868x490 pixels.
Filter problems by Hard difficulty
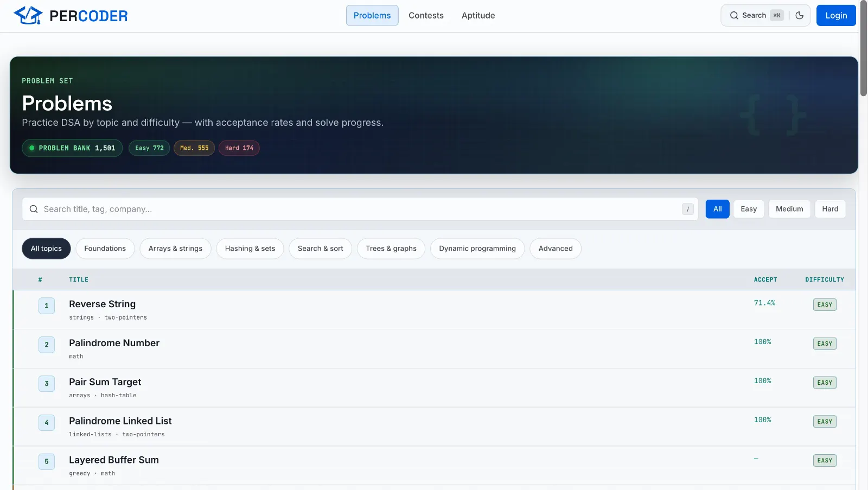tap(830, 209)
